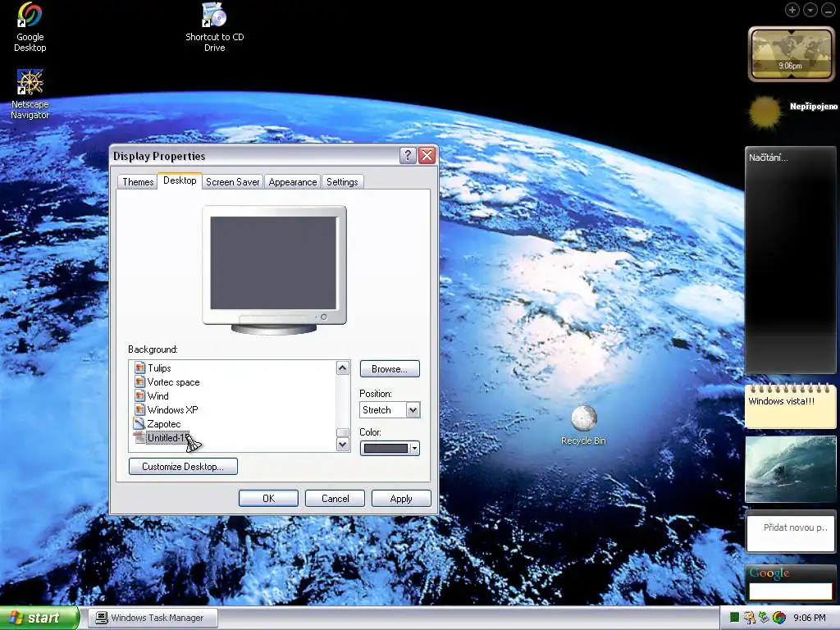Click the sun weather gadget icon
Image resolution: width=840 pixels, height=630 pixels.
point(765,112)
